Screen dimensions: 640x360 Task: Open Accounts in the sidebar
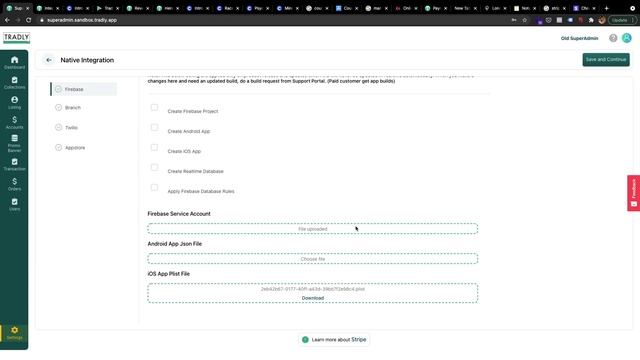click(x=14, y=122)
